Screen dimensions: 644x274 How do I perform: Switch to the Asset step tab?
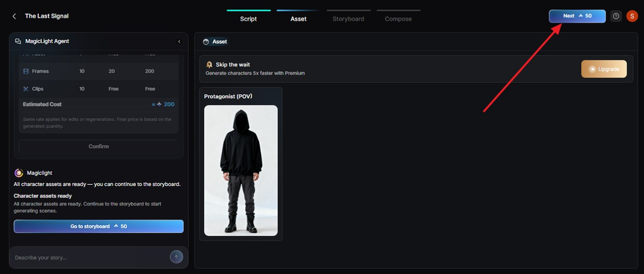coord(299,19)
